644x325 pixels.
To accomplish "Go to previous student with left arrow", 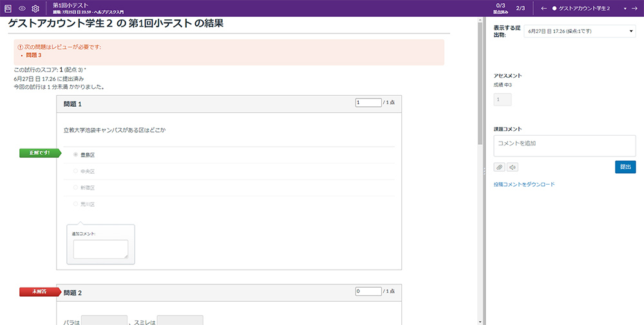I will [x=544, y=8].
